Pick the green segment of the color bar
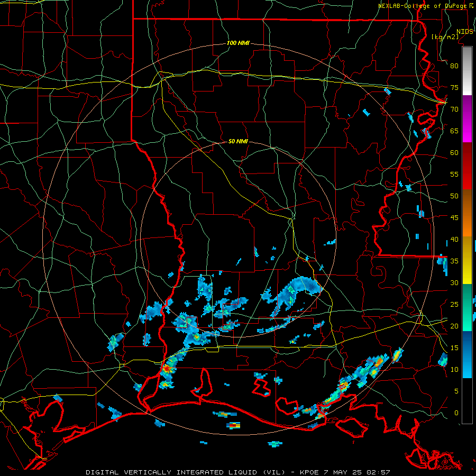 (467, 307)
